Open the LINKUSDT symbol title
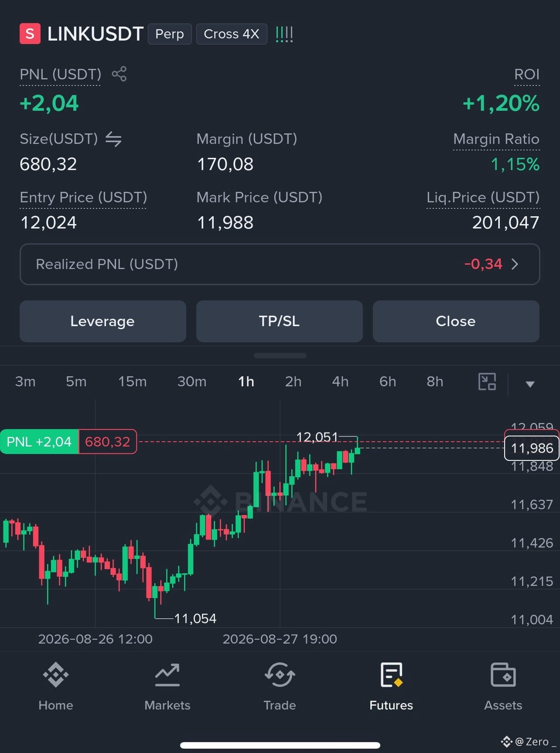Screen dimensions: 560x753 pyautogui.click(x=95, y=34)
